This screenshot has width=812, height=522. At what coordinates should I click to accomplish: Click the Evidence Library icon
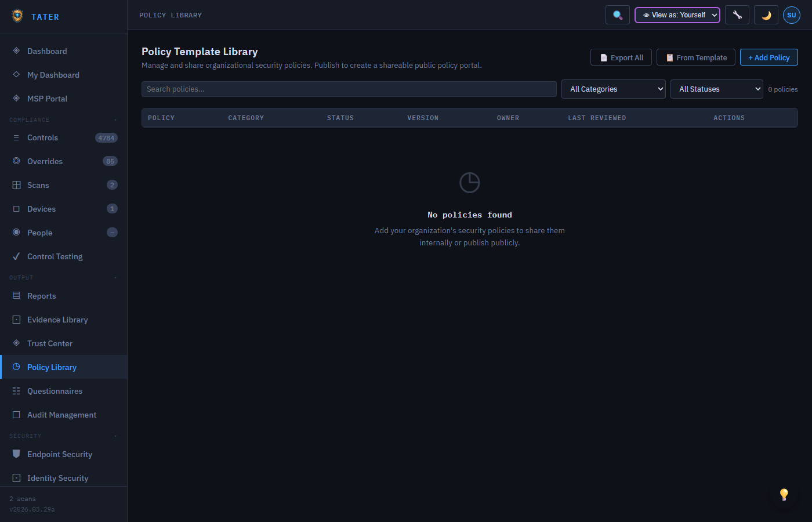tap(16, 320)
